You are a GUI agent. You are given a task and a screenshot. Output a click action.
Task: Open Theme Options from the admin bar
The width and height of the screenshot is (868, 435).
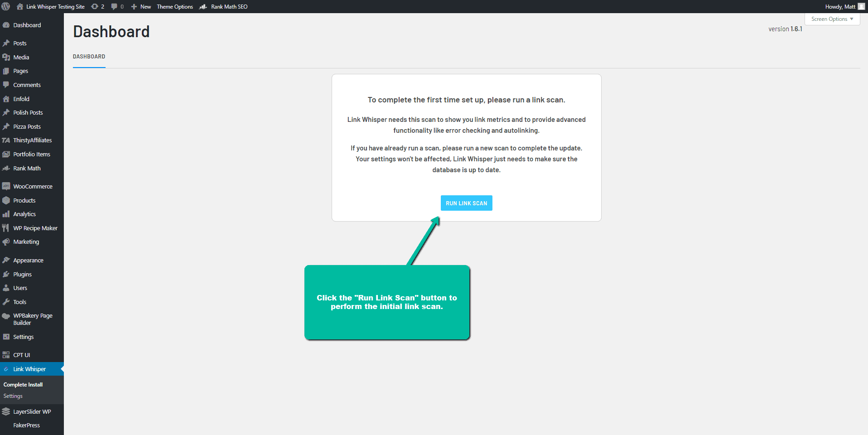tap(175, 6)
